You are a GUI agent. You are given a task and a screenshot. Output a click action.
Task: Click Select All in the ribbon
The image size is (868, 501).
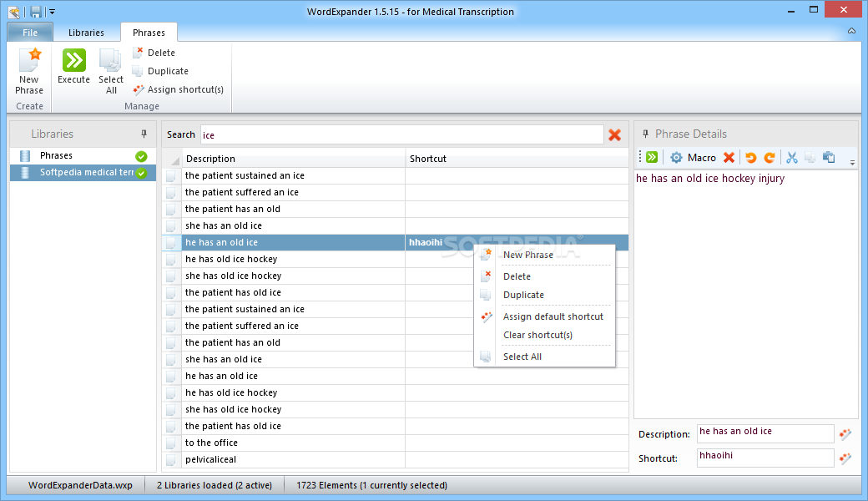coord(111,72)
